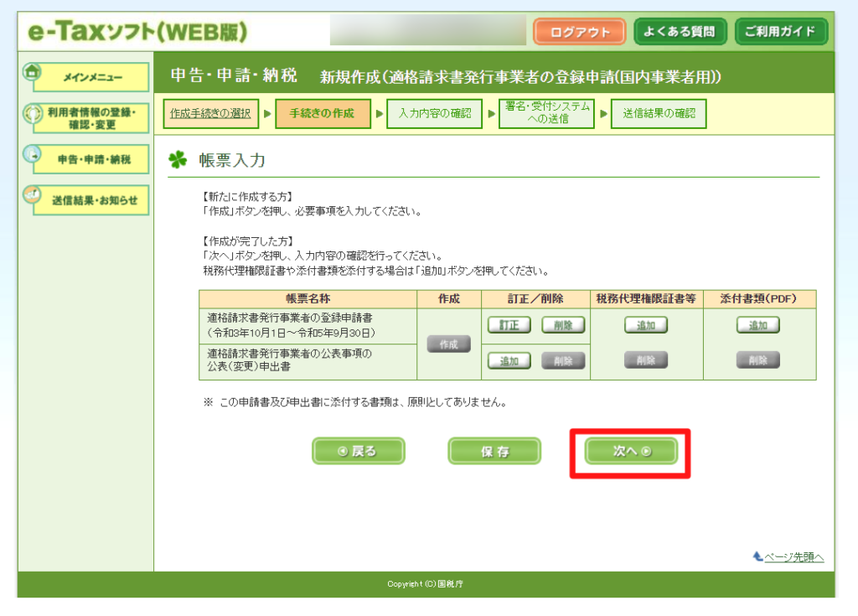Click the icon next to 利用者情報の登録・確認・変更
Viewport: 858px width, 616px height.
[x=32, y=113]
